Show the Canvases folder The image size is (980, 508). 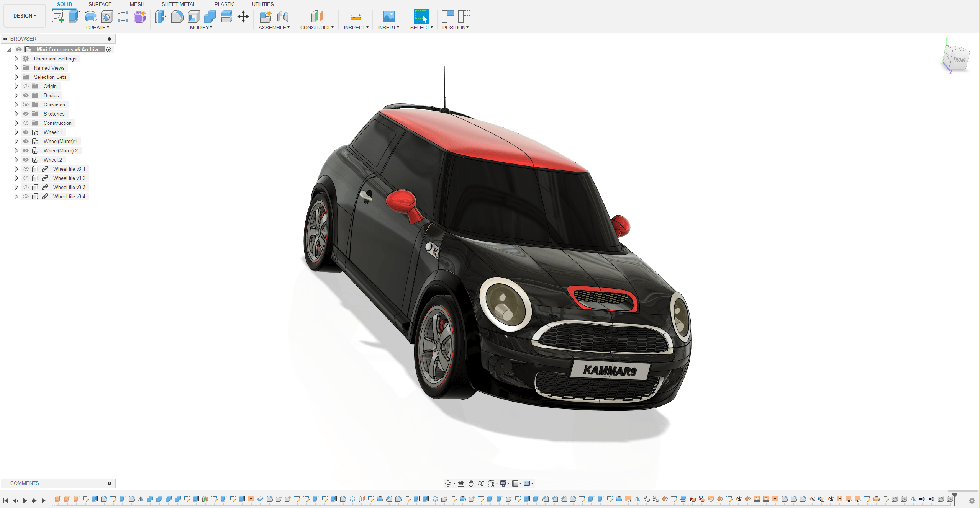click(x=26, y=105)
